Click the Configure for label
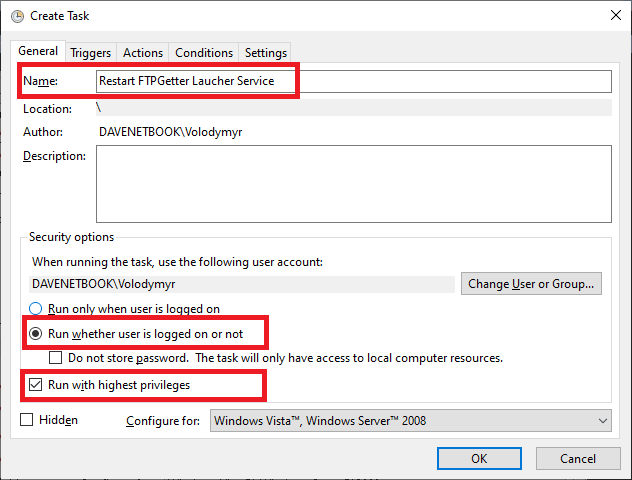 (x=163, y=421)
